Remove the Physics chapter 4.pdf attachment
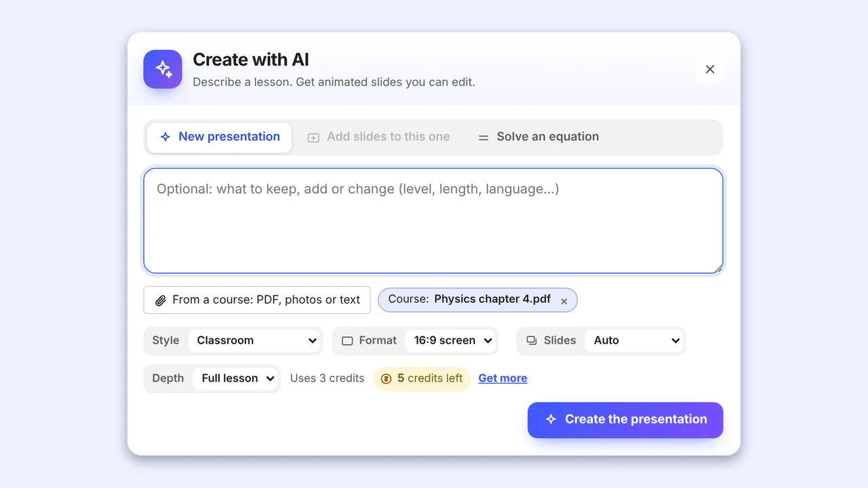The image size is (868, 488). pyautogui.click(x=564, y=301)
